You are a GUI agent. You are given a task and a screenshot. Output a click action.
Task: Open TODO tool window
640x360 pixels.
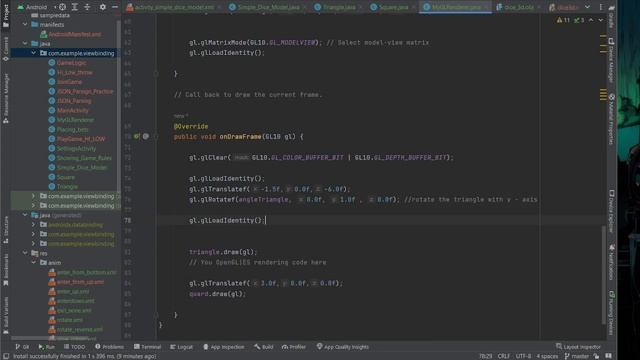point(74,347)
